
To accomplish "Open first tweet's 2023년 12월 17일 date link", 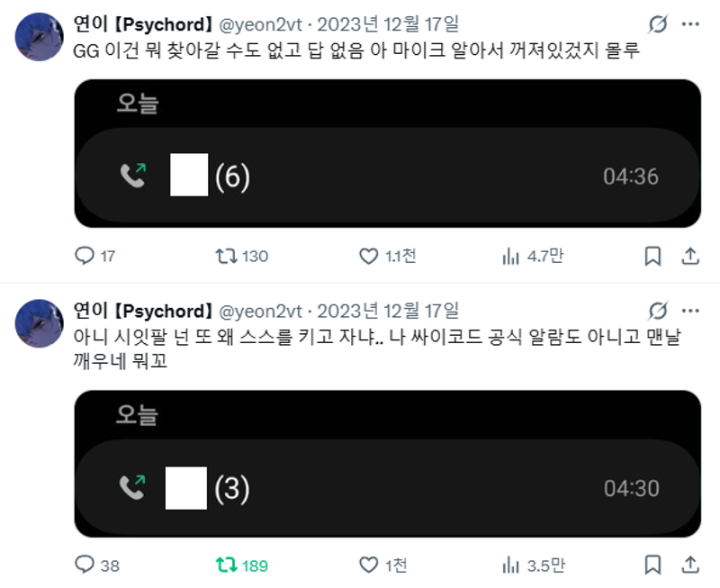I will coord(388,24).
